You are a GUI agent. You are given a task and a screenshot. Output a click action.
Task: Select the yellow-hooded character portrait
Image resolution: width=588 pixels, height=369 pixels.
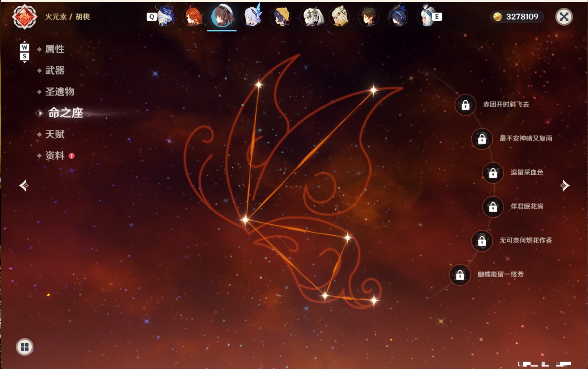tap(281, 17)
